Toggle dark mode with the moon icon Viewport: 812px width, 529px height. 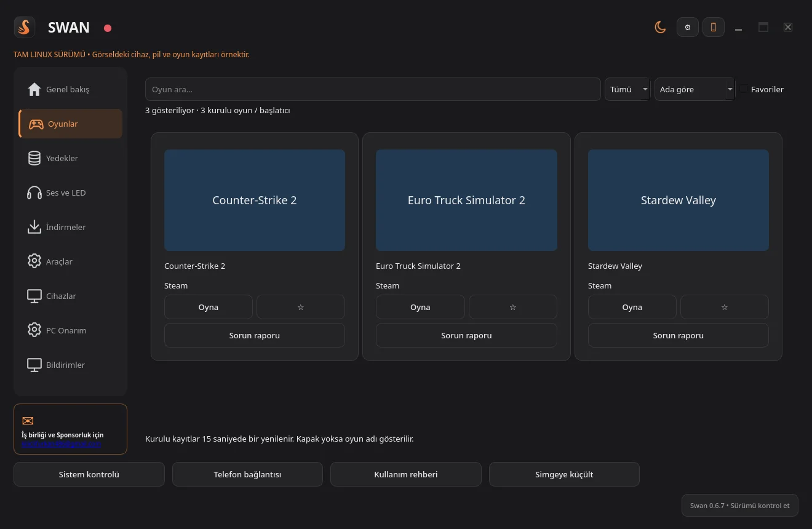(x=660, y=27)
